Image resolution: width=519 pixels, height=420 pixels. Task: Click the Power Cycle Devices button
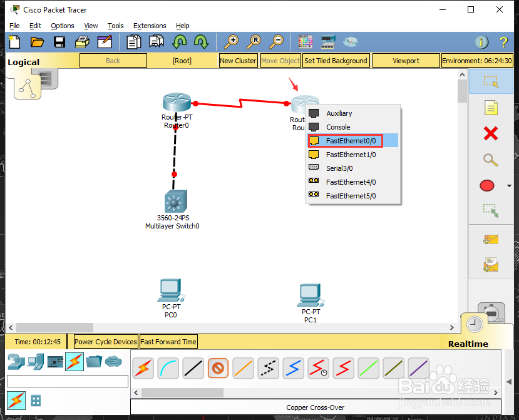pyautogui.click(x=106, y=342)
